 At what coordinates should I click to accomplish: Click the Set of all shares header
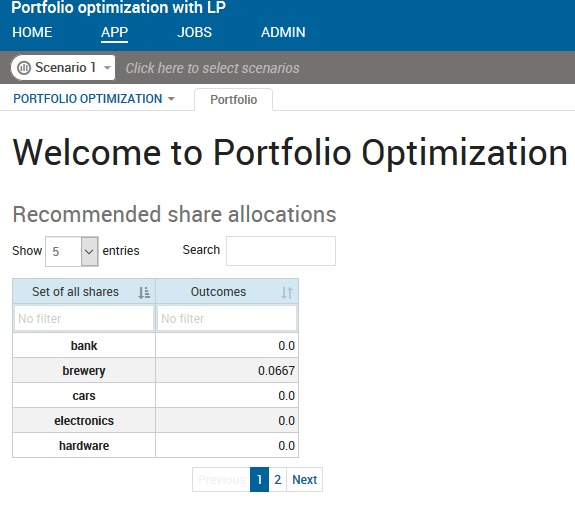click(x=84, y=292)
